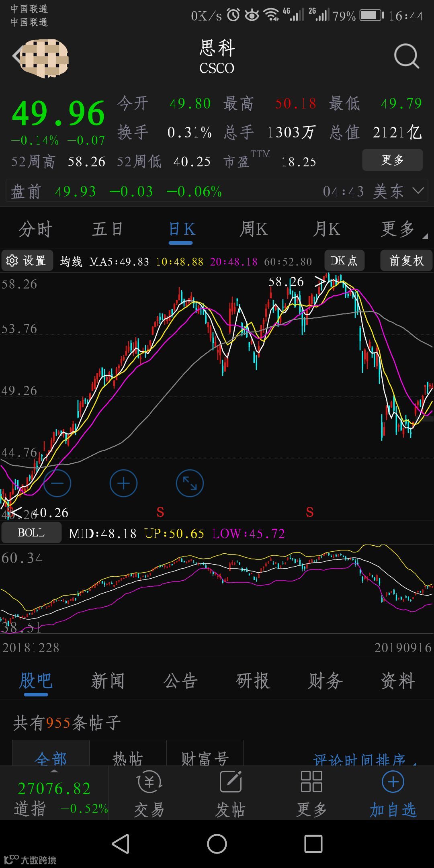
Task: Toggle the DK点 indicator button
Action: coord(344,261)
